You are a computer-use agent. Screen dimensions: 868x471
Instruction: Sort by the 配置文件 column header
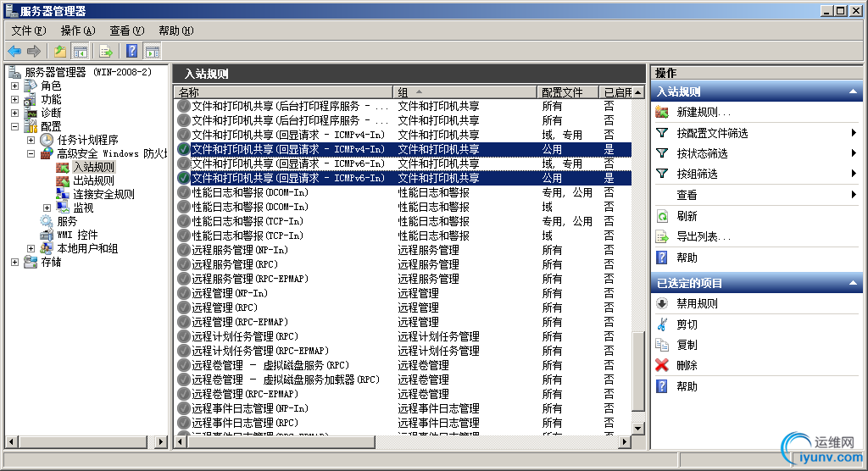tap(567, 91)
